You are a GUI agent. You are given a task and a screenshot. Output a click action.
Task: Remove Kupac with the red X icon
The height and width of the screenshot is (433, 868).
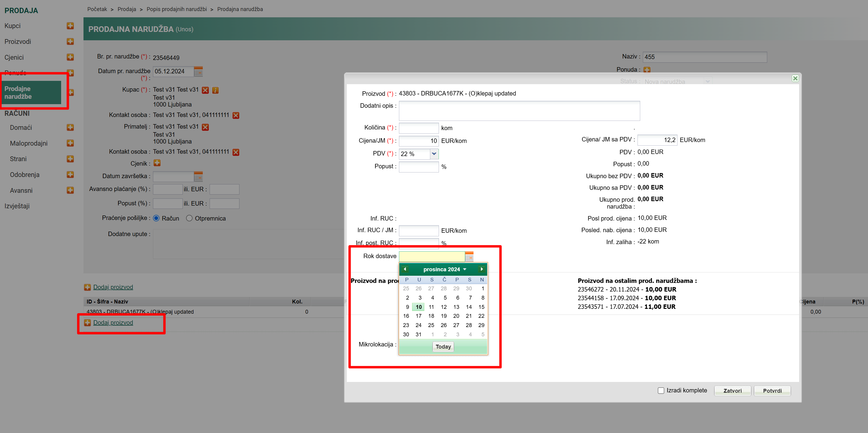[205, 90]
